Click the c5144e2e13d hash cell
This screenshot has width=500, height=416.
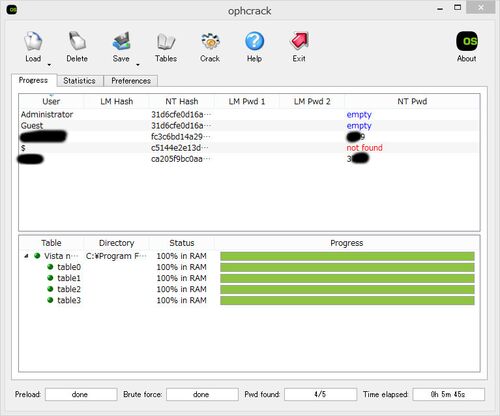(180, 148)
